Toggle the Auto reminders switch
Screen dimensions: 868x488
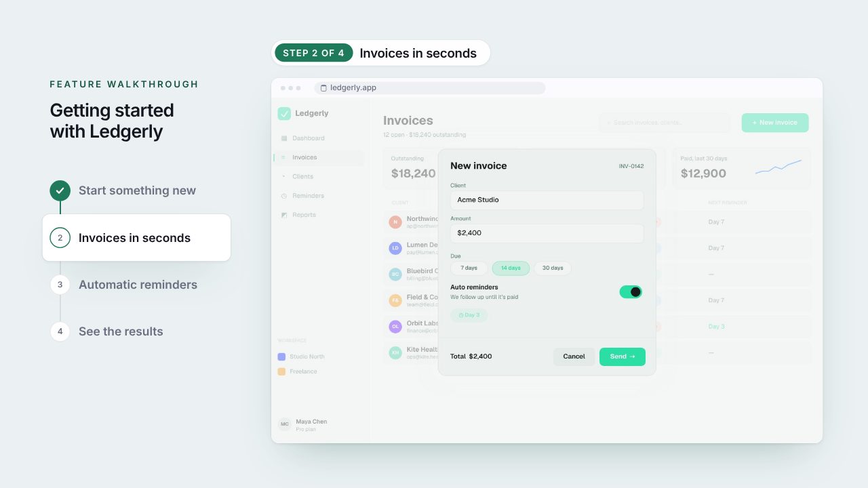631,291
